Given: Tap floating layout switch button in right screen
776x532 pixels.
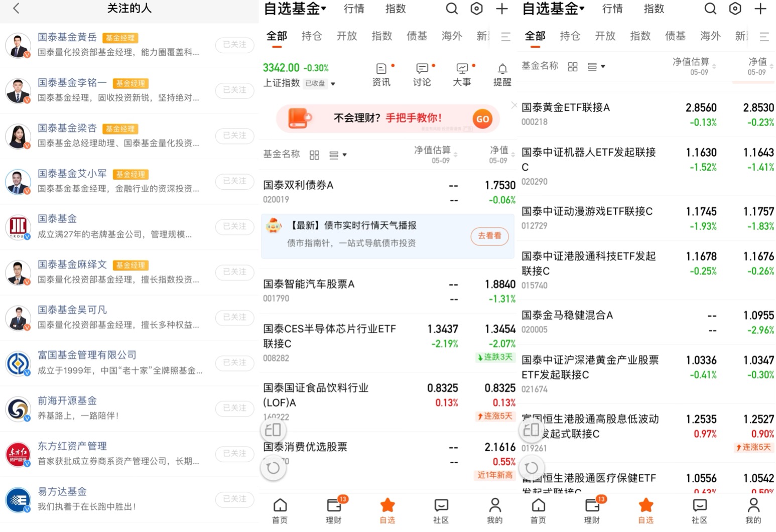Looking at the screenshot, I should pyautogui.click(x=531, y=430).
